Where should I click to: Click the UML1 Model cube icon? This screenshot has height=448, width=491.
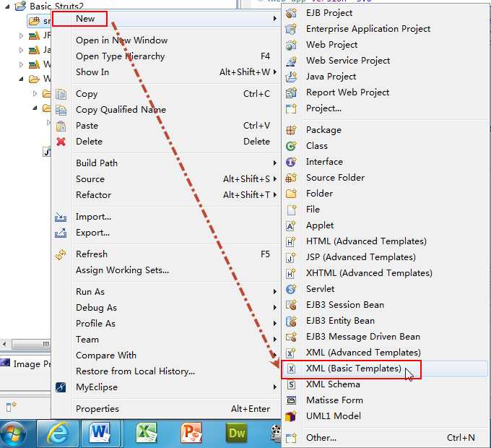[x=291, y=416]
